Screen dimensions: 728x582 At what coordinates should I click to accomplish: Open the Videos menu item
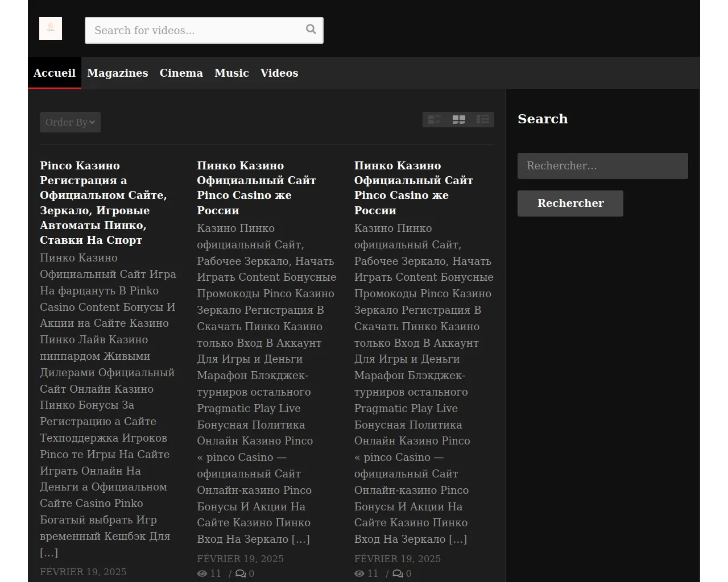click(x=279, y=73)
